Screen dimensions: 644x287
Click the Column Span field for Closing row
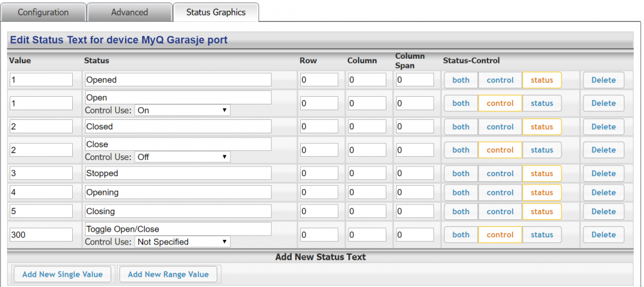point(414,212)
